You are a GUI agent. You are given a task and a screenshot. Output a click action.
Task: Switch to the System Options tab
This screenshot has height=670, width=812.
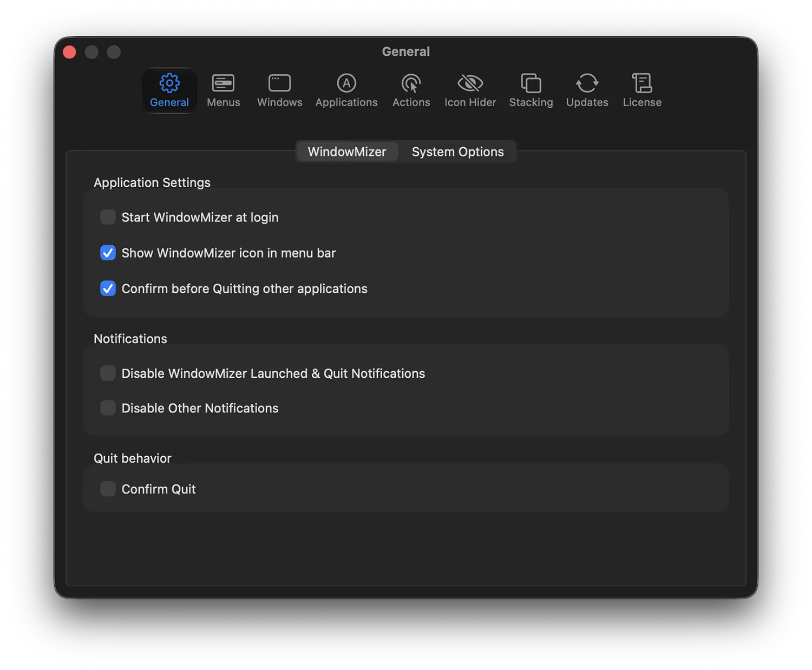pos(457,152)
